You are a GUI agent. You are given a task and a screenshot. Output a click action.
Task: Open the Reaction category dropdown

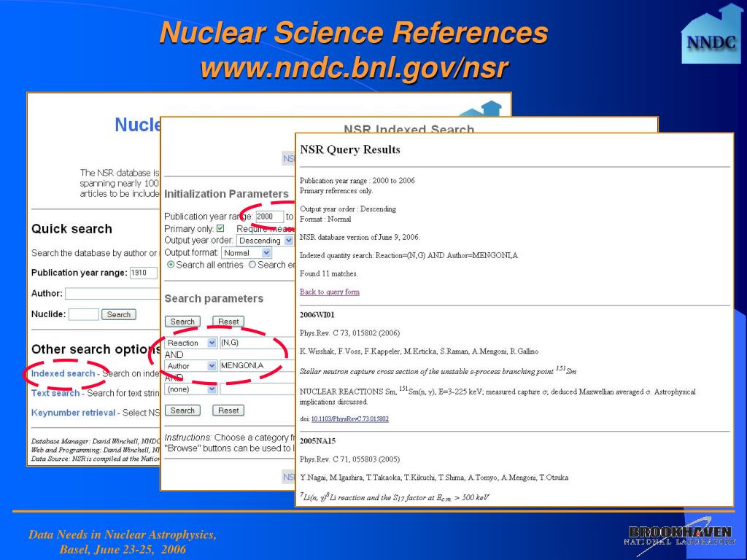[191, 343]
